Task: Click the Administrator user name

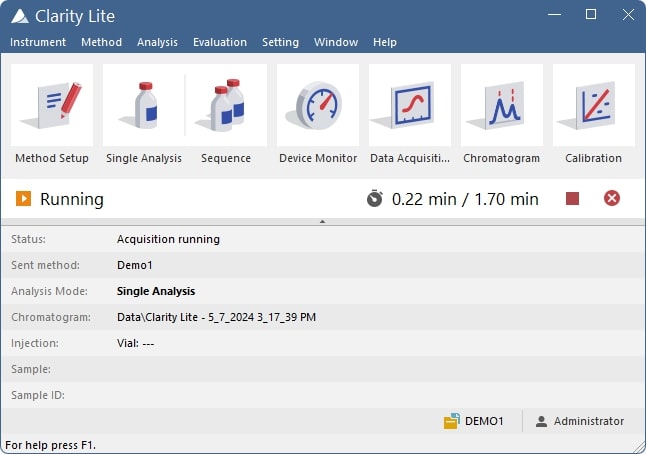Action: [x=589, y=421]
